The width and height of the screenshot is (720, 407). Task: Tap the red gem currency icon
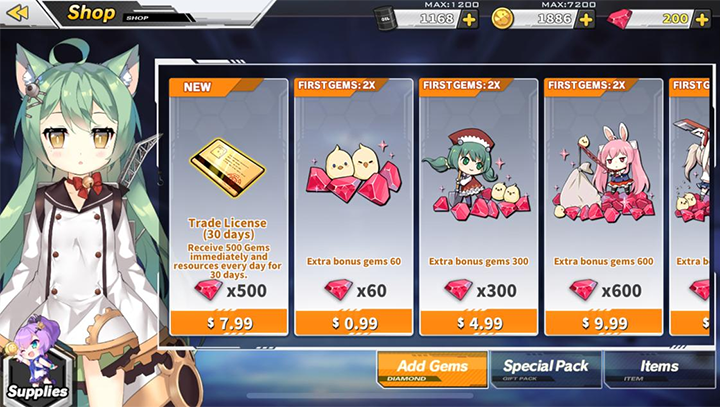point(619,20)
